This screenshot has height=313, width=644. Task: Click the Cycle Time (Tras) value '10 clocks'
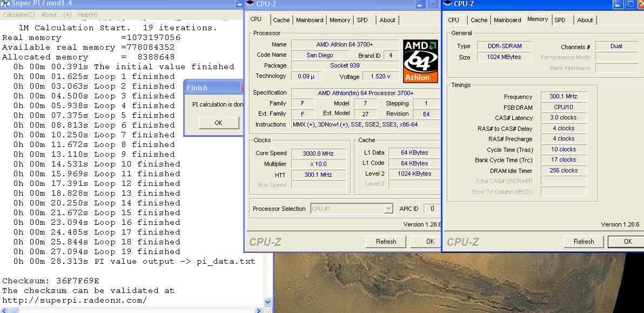[x=563, y=150]
